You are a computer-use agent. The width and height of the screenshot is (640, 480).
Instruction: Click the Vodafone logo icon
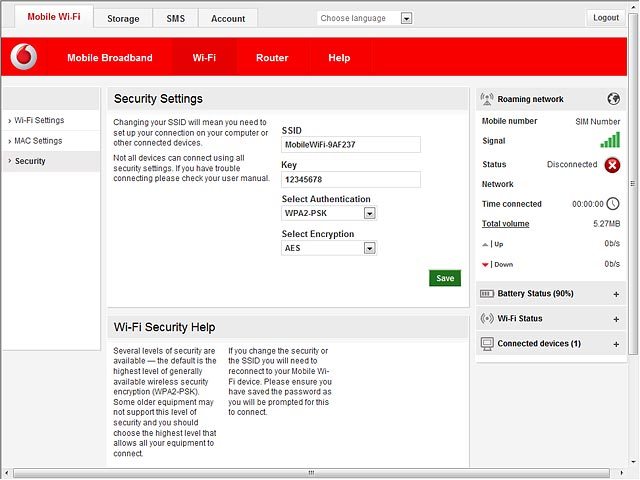pos(24,57)
